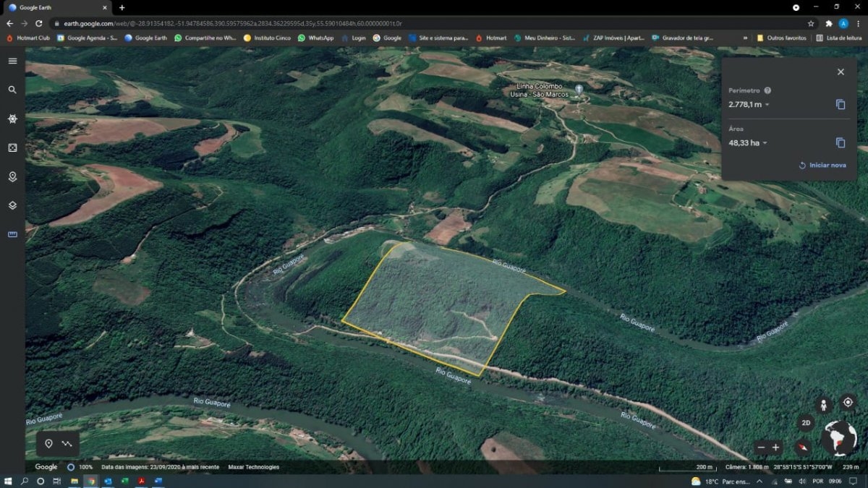Image resolution: width=868 pixels, height=488 pixels.
Task: Open the Google Earth hamburger menu
Action: click(x=12, y=61)
